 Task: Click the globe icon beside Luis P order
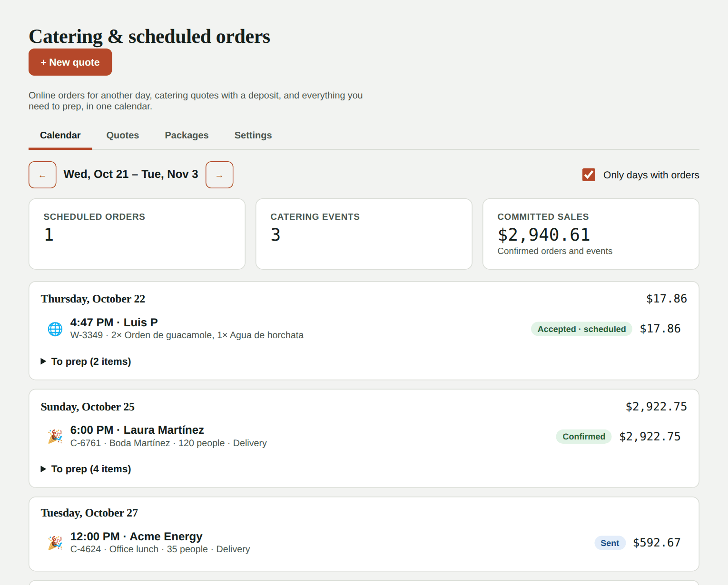click(55, 329)
